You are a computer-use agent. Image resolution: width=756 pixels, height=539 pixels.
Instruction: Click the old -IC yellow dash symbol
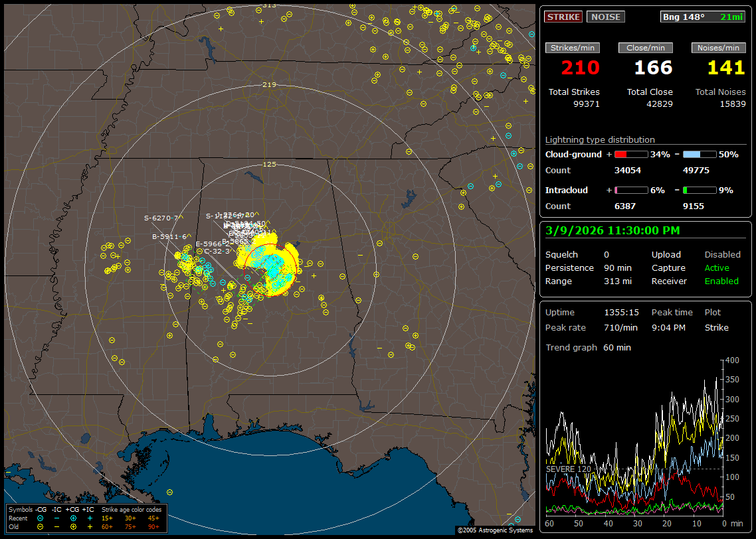tap(57, 526)
